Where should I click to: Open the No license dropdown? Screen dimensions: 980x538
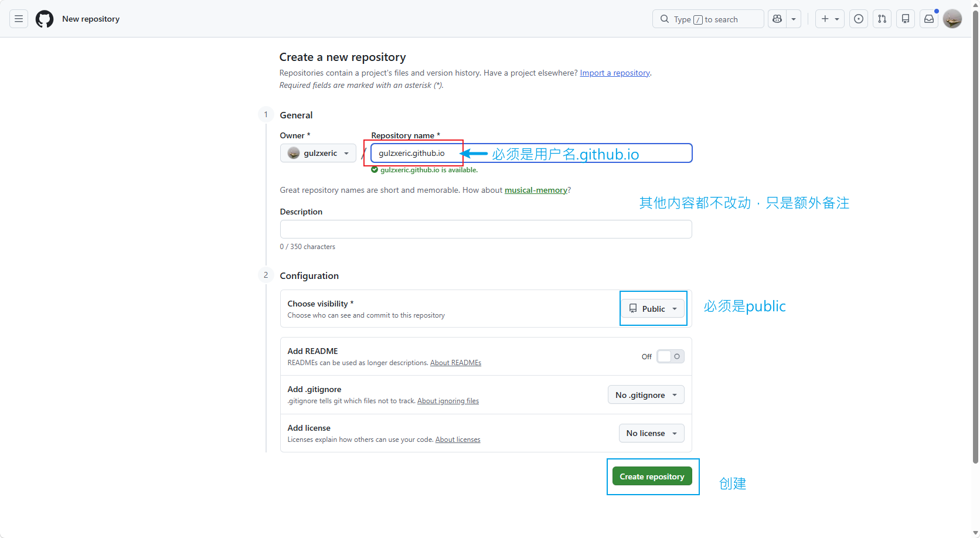[x=651, y=433]
